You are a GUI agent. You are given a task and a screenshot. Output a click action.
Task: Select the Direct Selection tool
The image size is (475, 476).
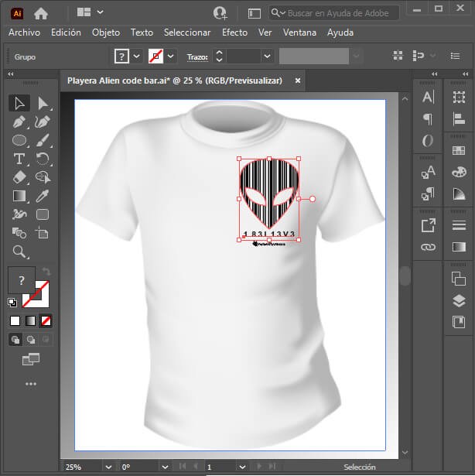click(x=43, y=103)
